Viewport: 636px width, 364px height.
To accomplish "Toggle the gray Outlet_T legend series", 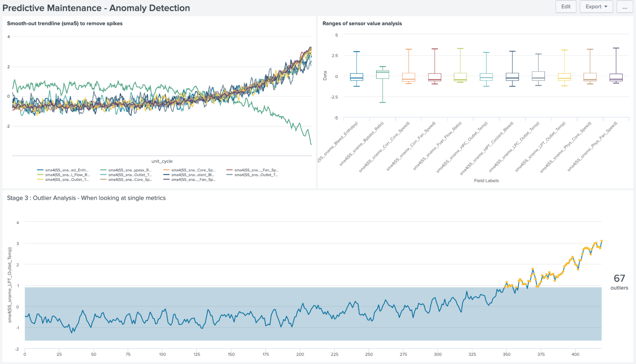I will (x=252, y=175).
